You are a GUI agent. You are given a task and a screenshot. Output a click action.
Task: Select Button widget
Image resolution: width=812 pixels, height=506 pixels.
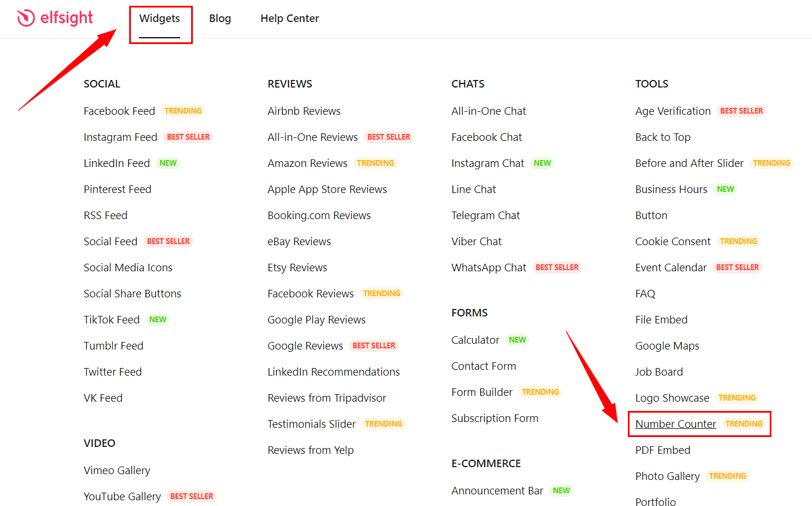click(651, 215)
